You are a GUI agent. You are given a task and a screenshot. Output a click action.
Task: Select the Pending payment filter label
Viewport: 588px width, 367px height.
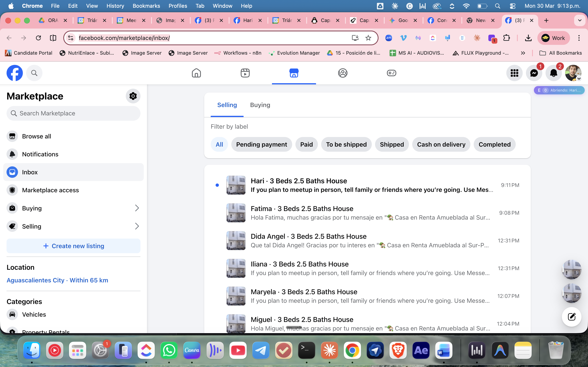coord(262,144)
